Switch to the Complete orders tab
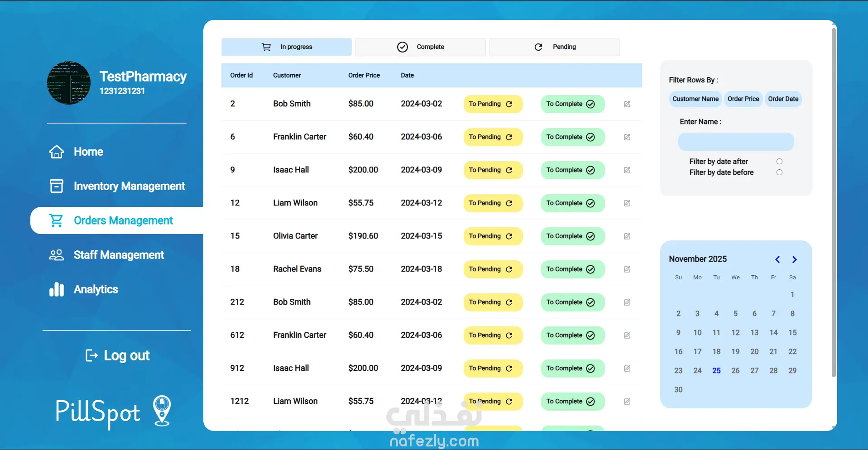 pyautogui.click(x=421, y=47)
